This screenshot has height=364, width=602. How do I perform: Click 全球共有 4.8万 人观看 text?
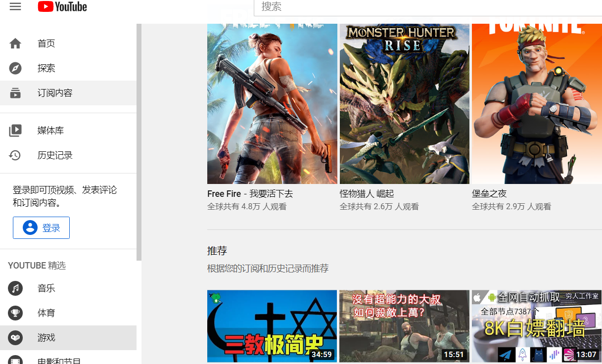pyautogui.click(x=247, y=207)
